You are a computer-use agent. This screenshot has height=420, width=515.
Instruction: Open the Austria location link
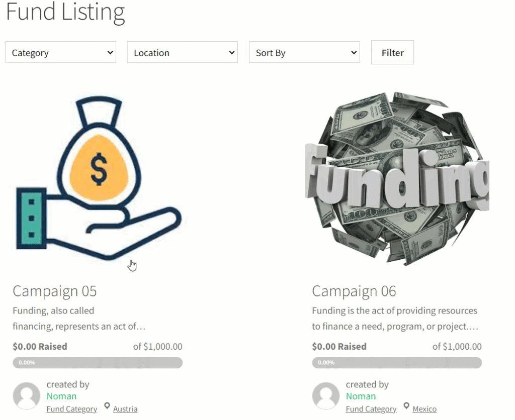pos(125,409)
